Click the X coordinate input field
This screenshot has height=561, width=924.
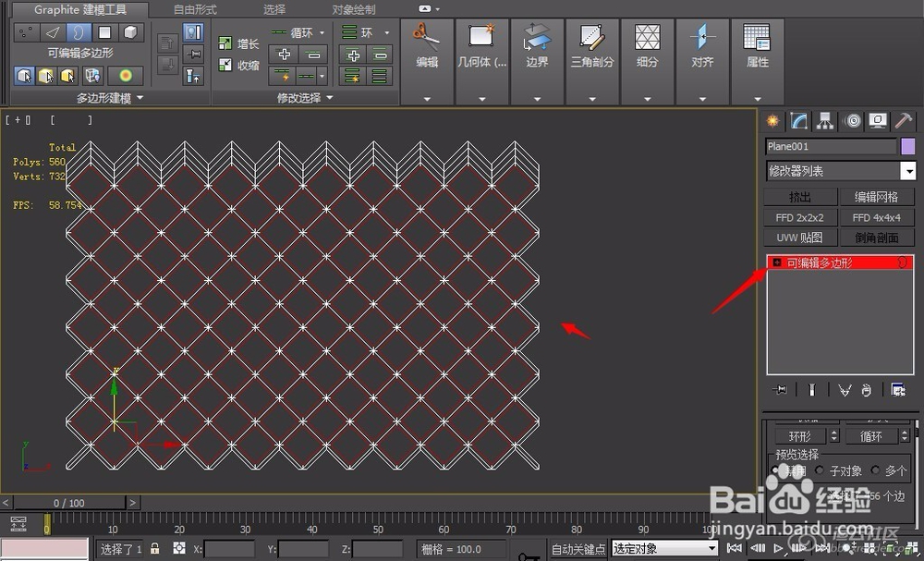tap(229, 549)
